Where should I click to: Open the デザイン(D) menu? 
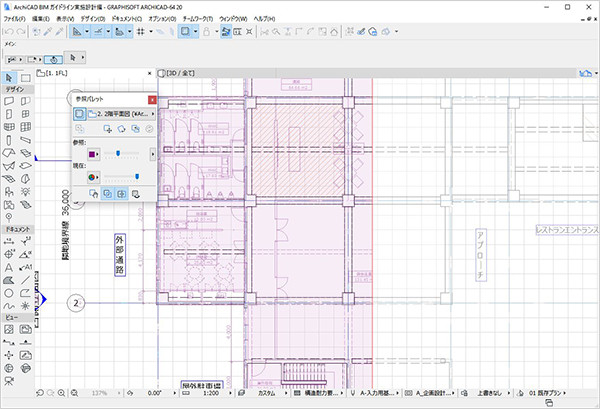coord(93,18)
